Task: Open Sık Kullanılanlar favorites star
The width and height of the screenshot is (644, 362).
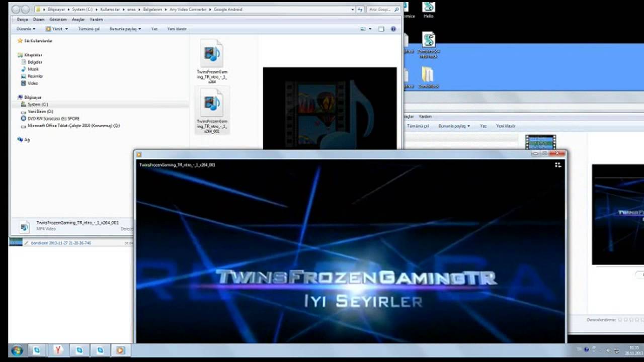Action: 35,41
